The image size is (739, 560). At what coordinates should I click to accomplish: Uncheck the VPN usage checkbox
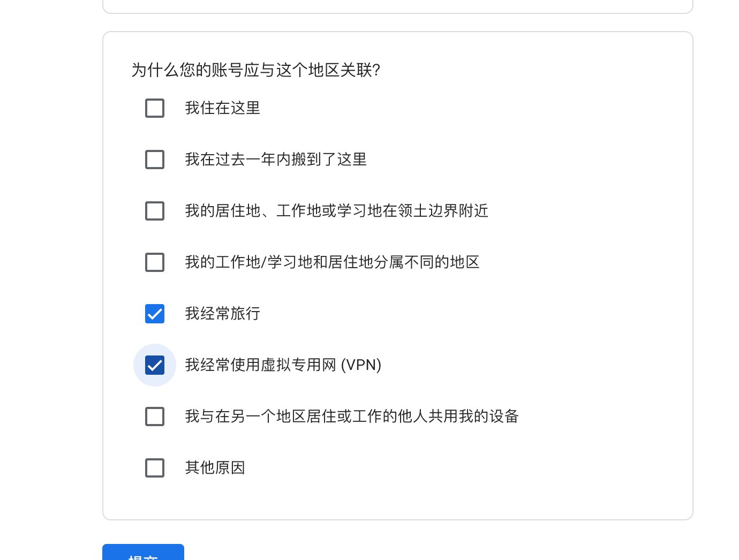(155, 365)
